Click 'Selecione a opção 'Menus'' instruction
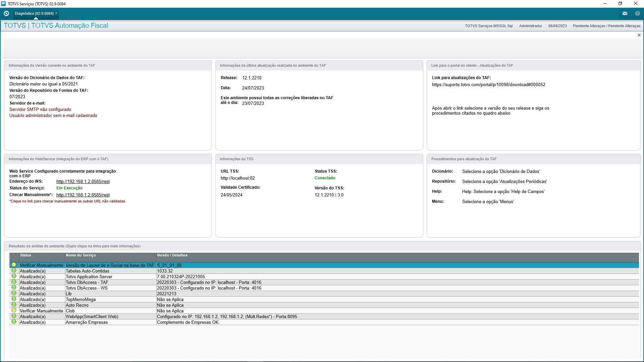The image size is (644, 362). 488,202
